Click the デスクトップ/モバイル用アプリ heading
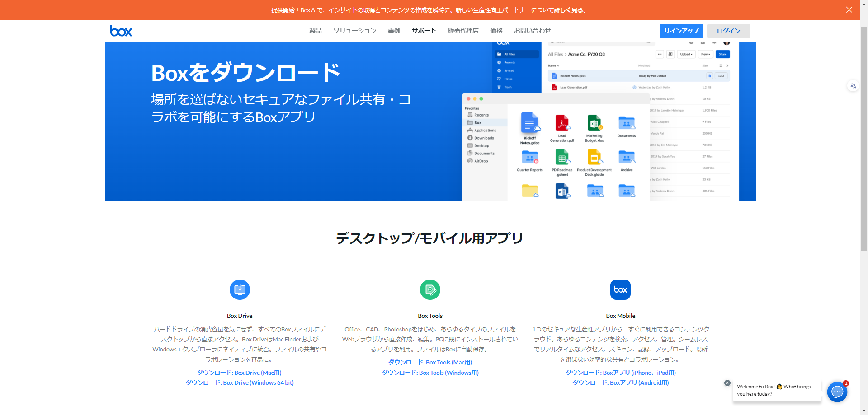Screen dimensions: 868x415 429,238
